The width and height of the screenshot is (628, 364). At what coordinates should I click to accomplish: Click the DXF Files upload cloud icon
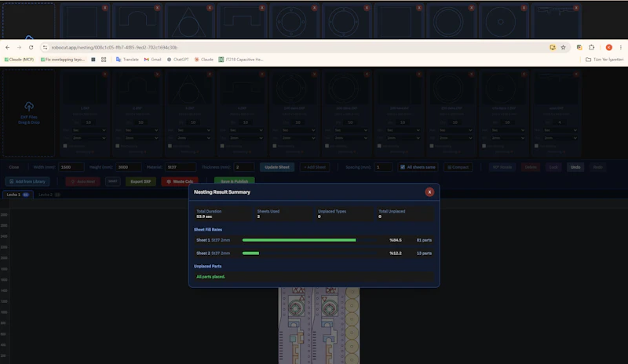coord(29,106)
